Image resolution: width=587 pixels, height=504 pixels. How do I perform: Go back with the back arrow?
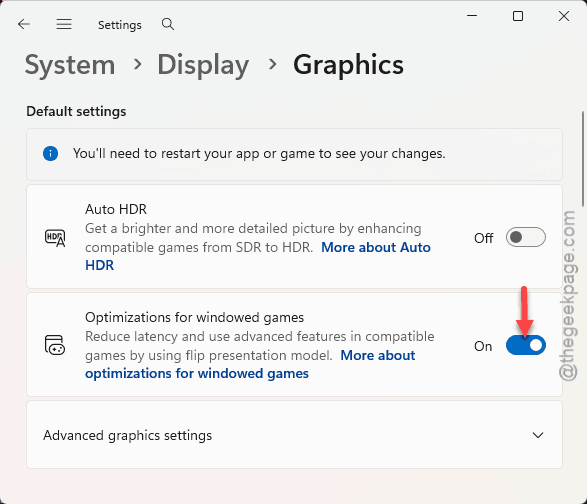24,24
